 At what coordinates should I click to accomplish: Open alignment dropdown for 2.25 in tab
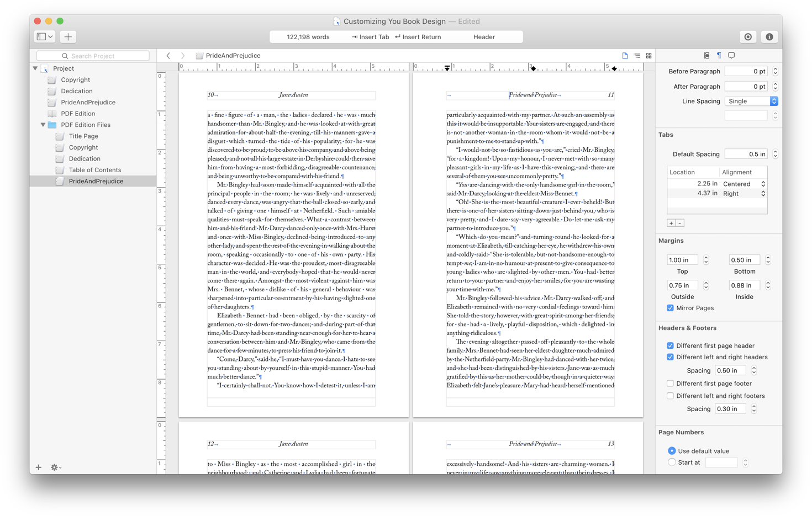pyautogui.click(x=744, y=184)
